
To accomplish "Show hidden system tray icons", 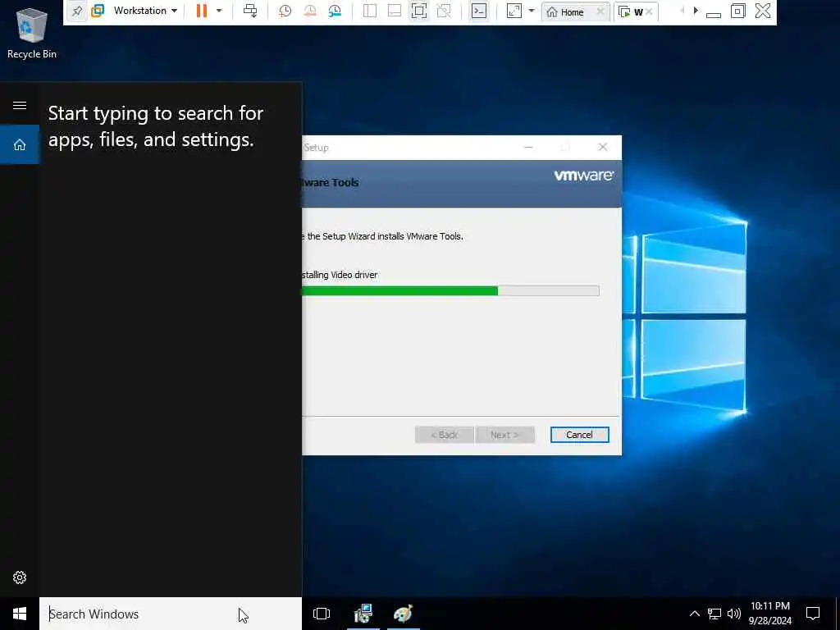I will tap(694, 614).
